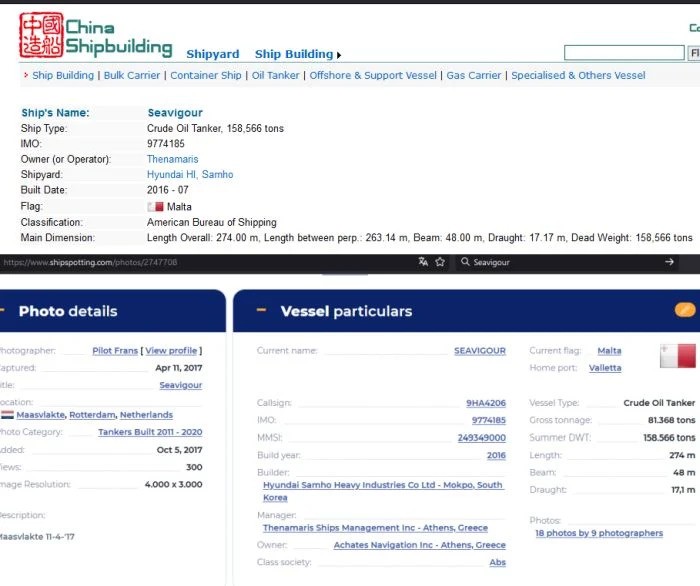Open Achates Navigation Inc owner link

(x=420, y=545)
